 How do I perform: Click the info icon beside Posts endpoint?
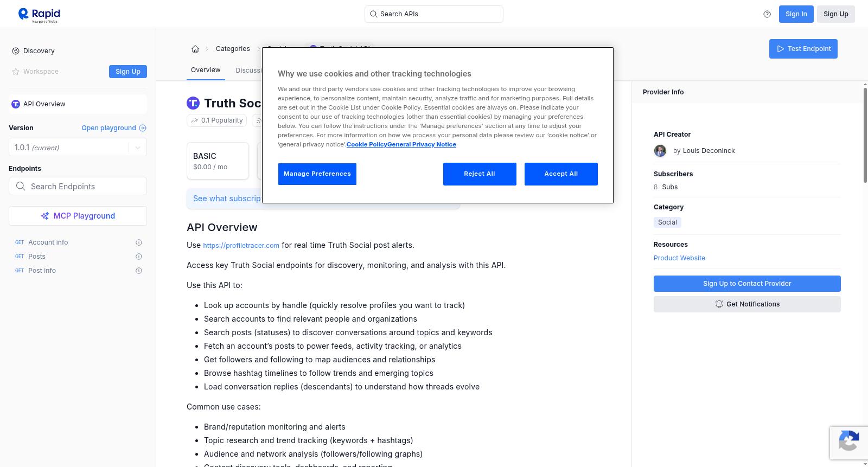[x=139, y=257]
